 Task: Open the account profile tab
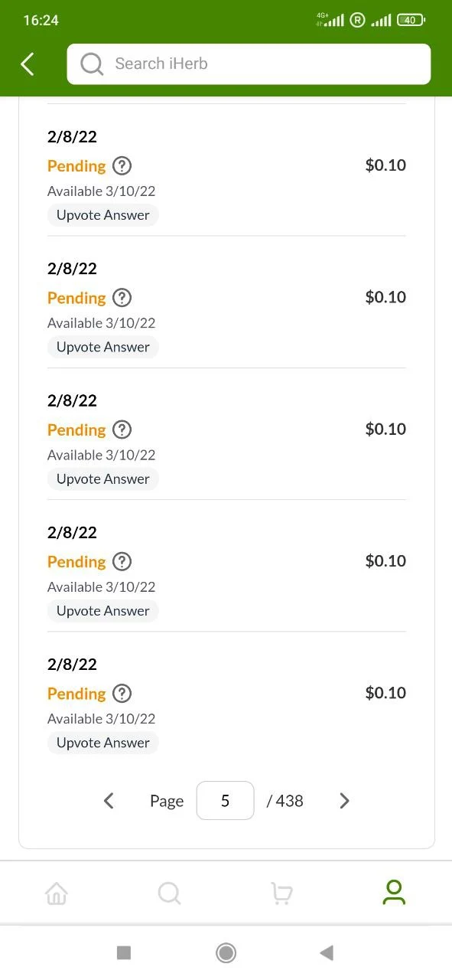(x=394, y=893)
